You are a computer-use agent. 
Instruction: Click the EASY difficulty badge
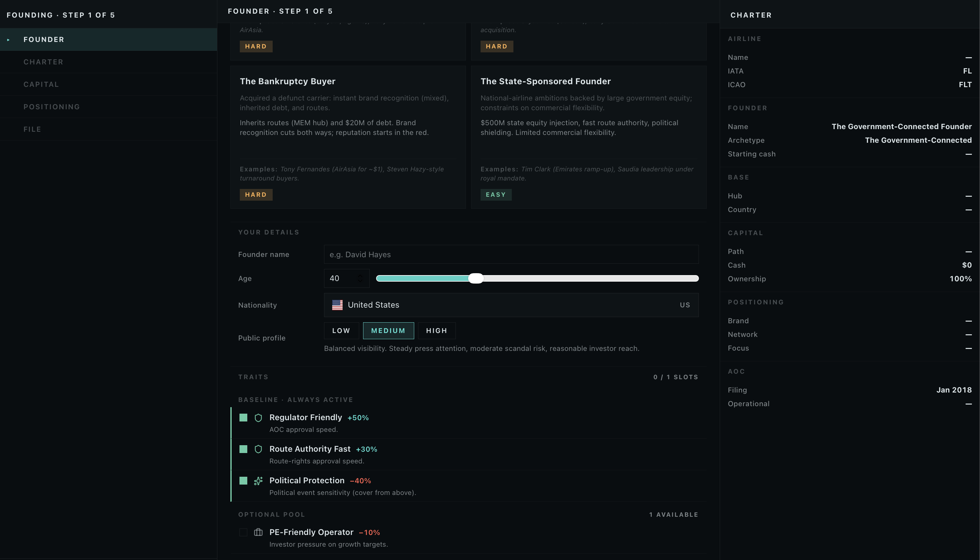[x=496, y=194]
